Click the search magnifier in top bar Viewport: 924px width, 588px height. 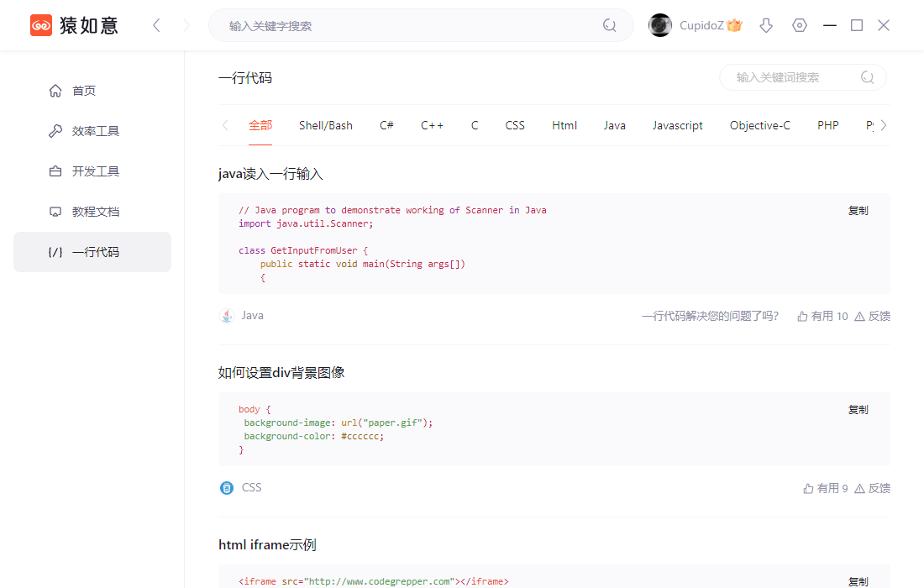(609, 25)
